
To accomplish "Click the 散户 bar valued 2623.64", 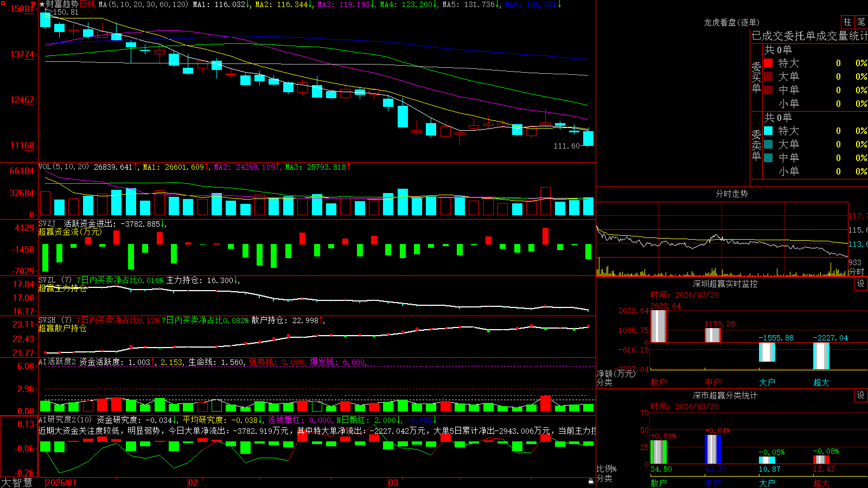I will [659, 326].
